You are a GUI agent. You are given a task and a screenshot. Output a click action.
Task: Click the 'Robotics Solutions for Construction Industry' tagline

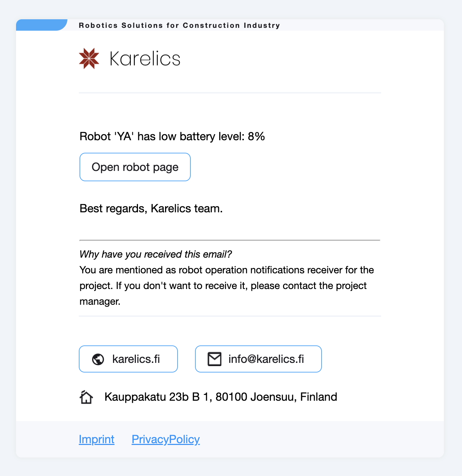coord(179,25)
